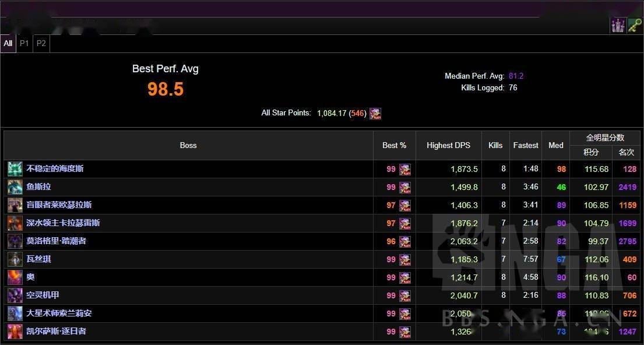
Task: Click the boss portrait icon for 瓦丝琪
Action: tap(15, 259)
